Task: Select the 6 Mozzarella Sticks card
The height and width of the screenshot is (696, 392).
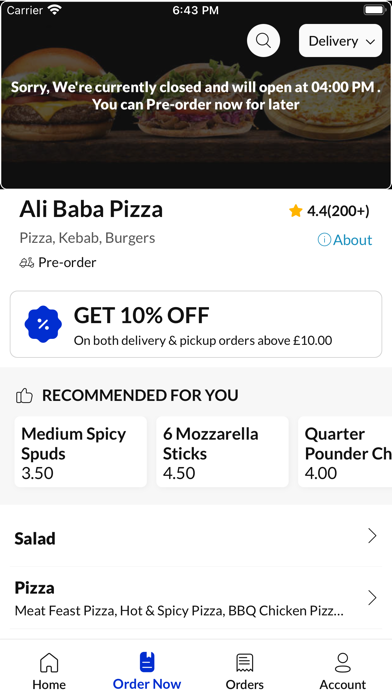Action: tap(222, 452)
